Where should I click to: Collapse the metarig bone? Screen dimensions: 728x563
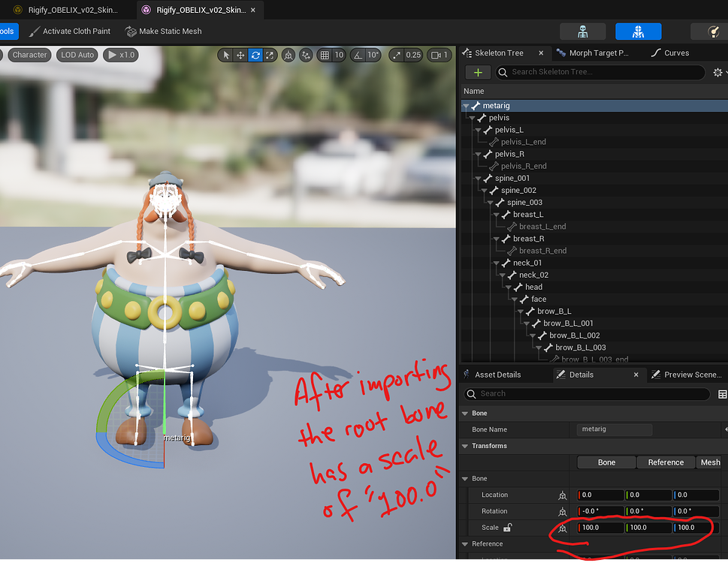click(466, 106)
